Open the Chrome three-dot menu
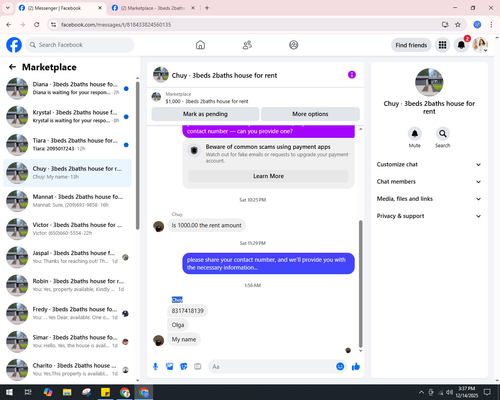The width and height of the screenshot is (500, 400). click(491, 24)
